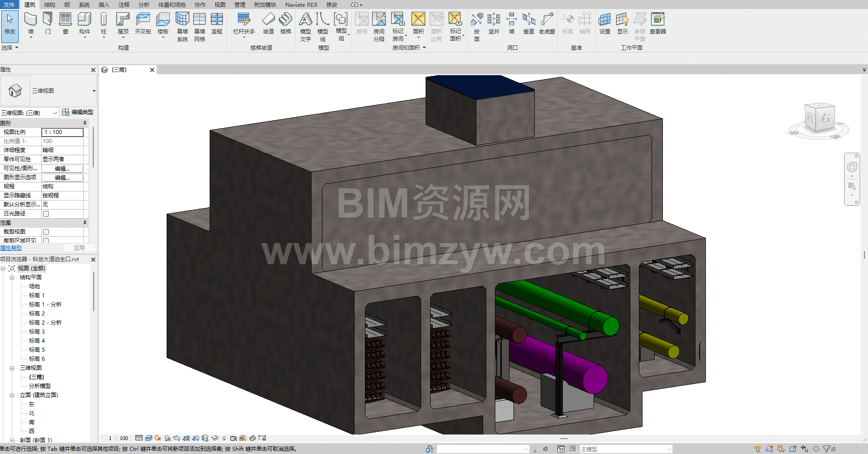Open the 视图 ribbon tab
Image resolution: width=868 pixels, height=454 pixels.
click(220, 5)
